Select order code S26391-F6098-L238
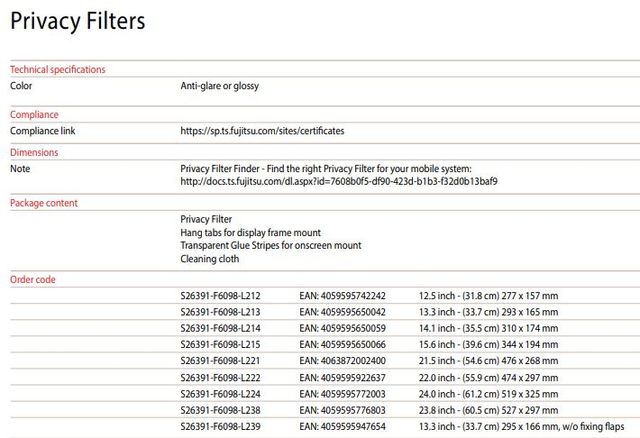This screenshot has width=640, height=438. [x=220, y=409]
